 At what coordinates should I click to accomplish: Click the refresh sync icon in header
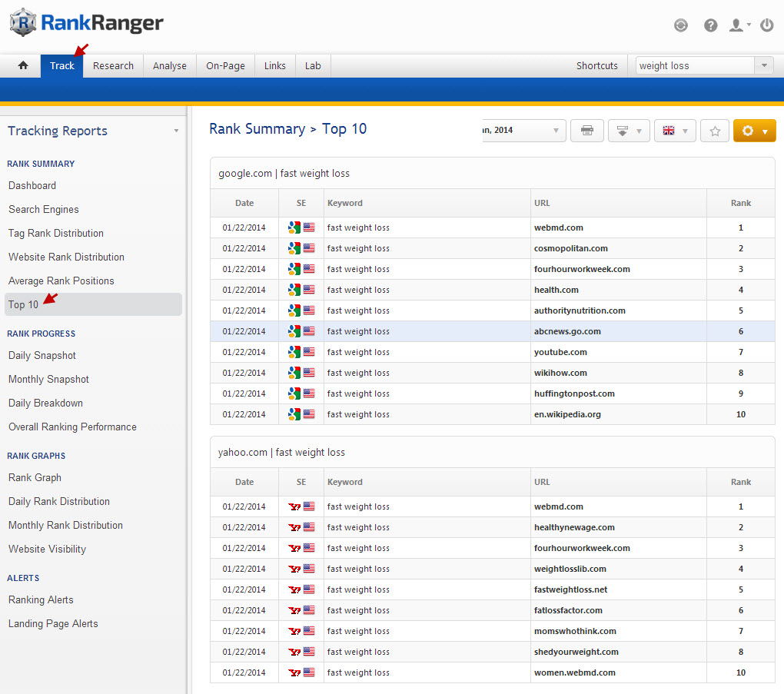(x=681, y=25)
